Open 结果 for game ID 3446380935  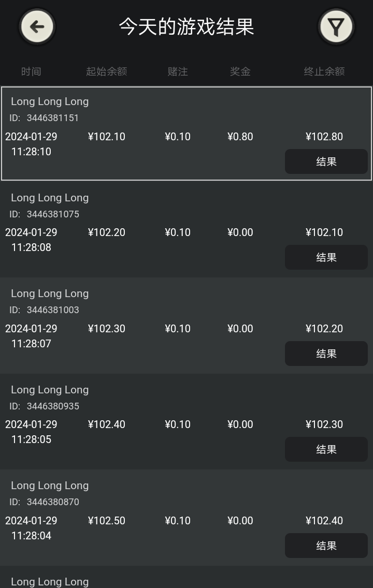[x=326, y=449]
